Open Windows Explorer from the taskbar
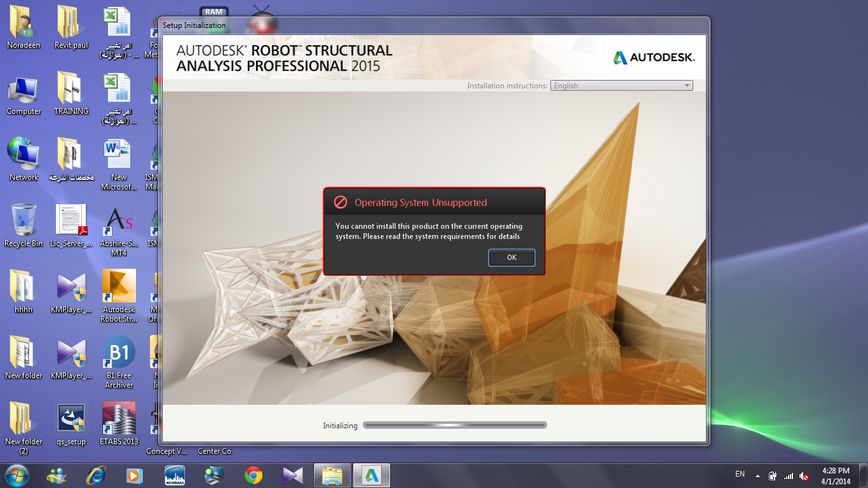Screen dimensions: 868x488 (x=332, y=475)
